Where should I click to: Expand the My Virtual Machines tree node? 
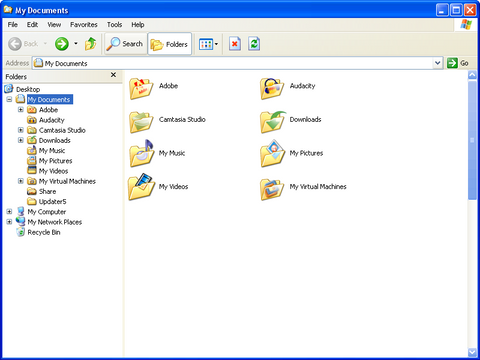click(x=21, y=181)
